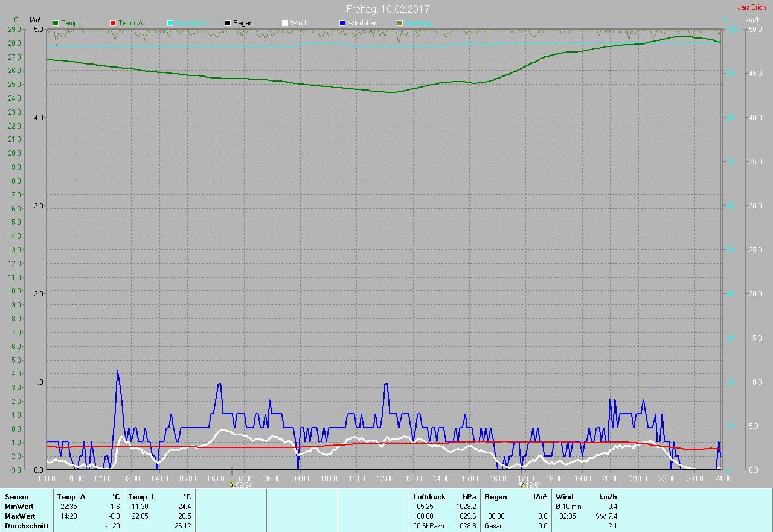Image resolution: width=773 pixels, height=532 pixels.
Task: Click the black Regen legend square
Action: click(x=228, y=23)
